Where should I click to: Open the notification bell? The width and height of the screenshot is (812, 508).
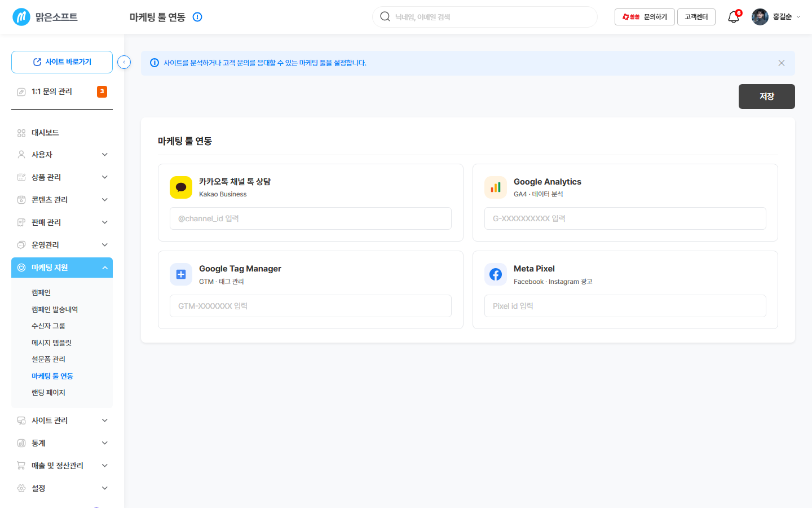point(733,17)
